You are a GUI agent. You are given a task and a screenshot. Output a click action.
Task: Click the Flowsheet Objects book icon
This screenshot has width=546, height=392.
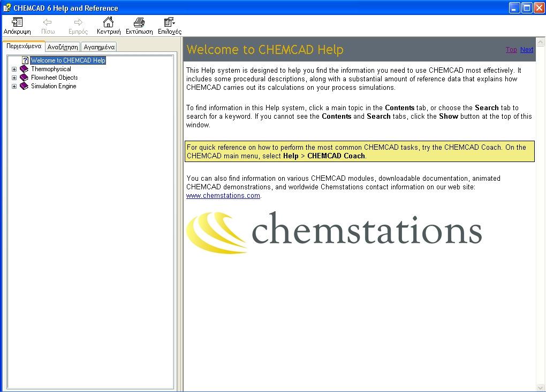(24, 78)
